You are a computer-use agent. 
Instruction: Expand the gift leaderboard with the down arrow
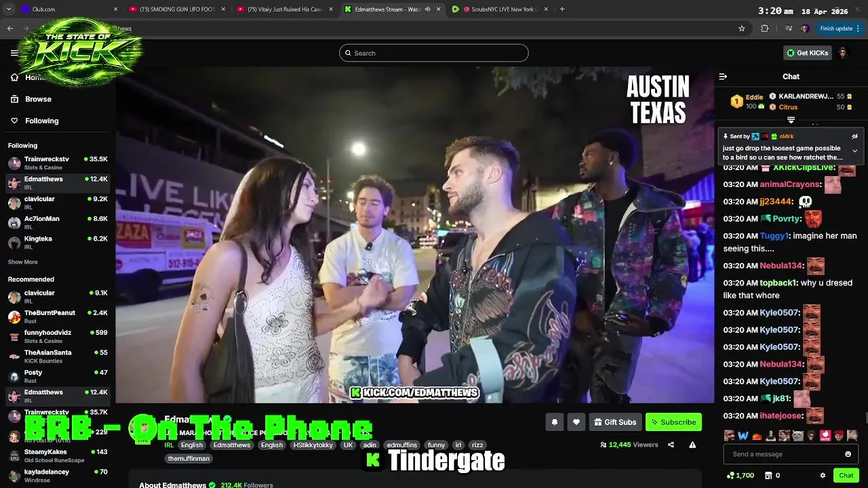(x=791, y=120)
